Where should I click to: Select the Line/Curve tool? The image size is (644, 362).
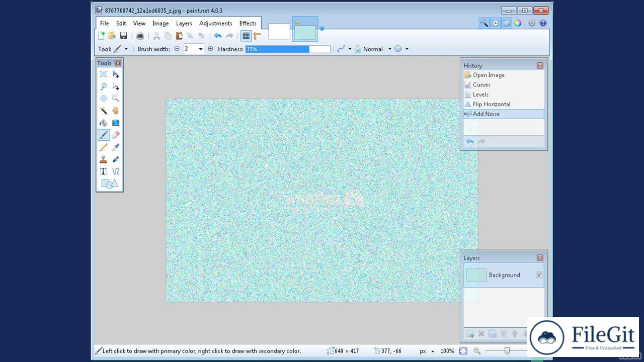116,171
